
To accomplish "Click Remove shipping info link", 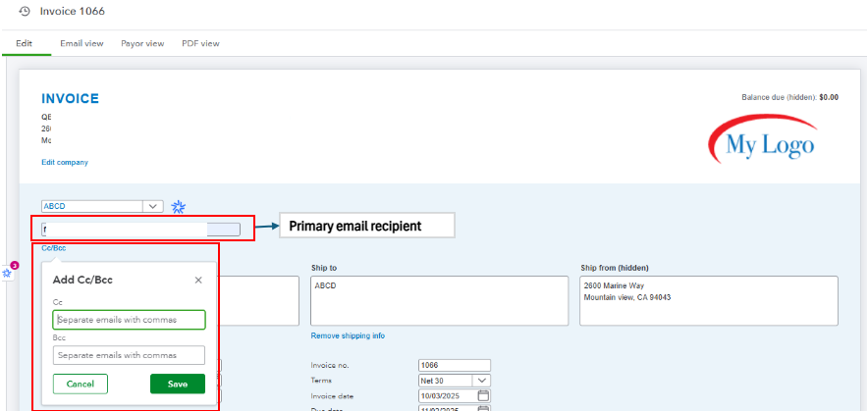I will pos(348,335).
